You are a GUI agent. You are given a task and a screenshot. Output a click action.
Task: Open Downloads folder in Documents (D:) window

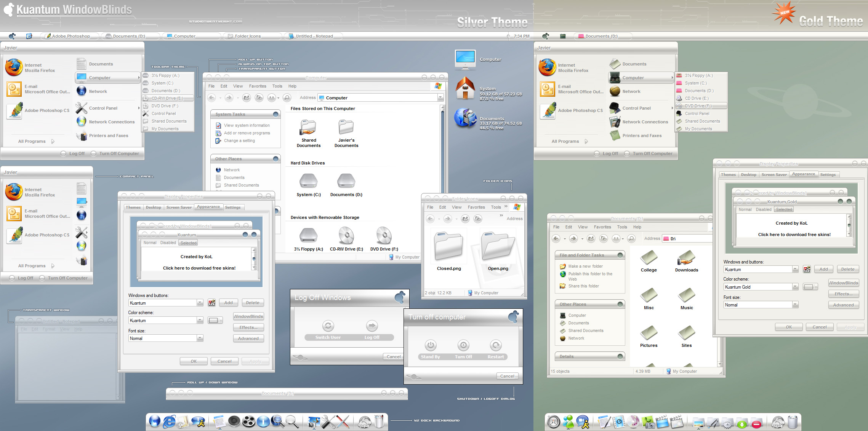click(x=687, y=261)
